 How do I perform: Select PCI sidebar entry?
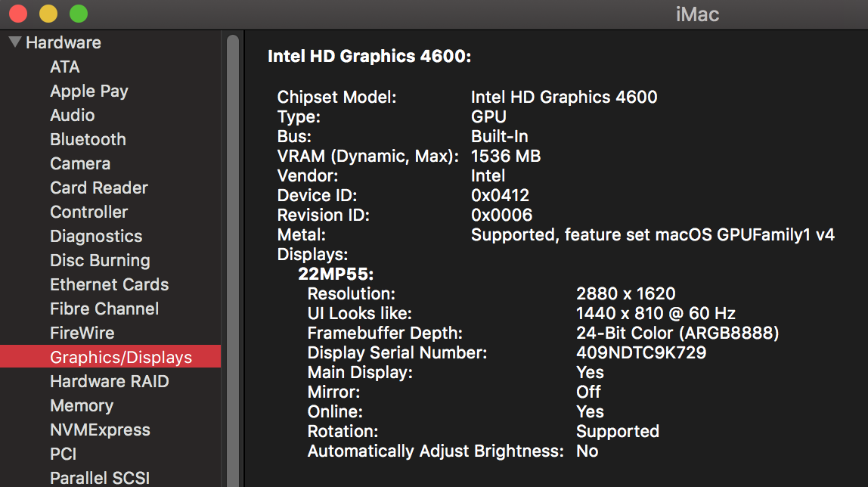pyautogui.click(x=63, y=454)
